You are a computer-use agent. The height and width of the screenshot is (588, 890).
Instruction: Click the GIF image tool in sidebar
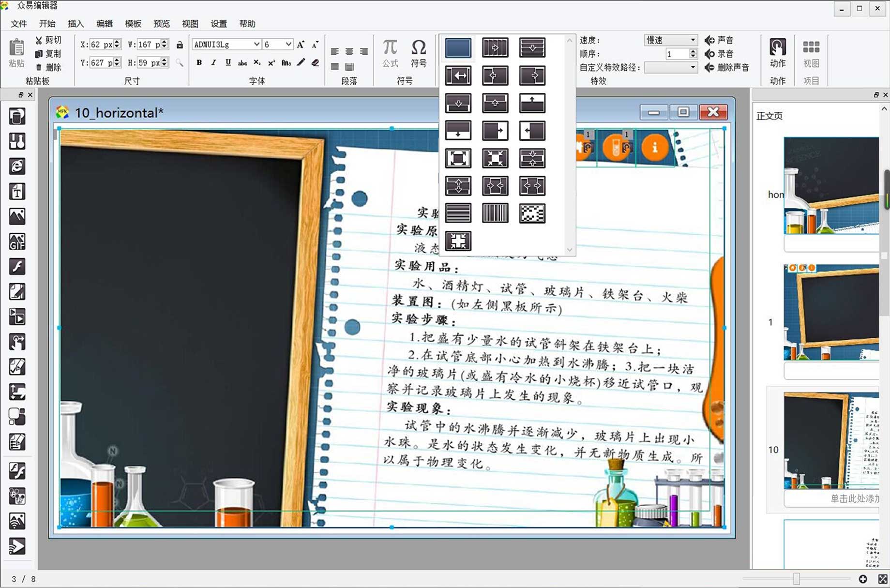[x=17, y=241]
